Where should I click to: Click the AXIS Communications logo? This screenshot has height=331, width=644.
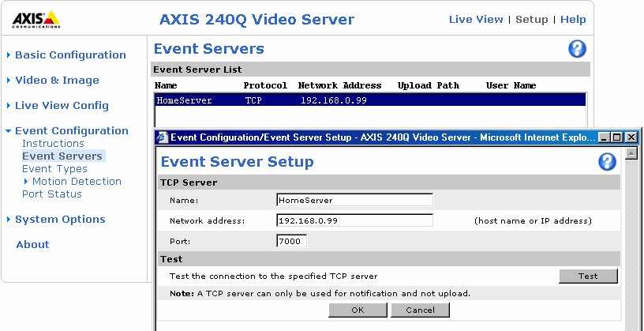[30, 18]
